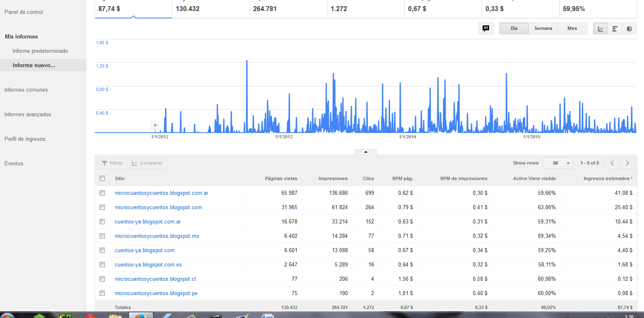644x318 pixels.
Task: Sort by Ingresos estimados column header
Action: click(x=608, y=178)
